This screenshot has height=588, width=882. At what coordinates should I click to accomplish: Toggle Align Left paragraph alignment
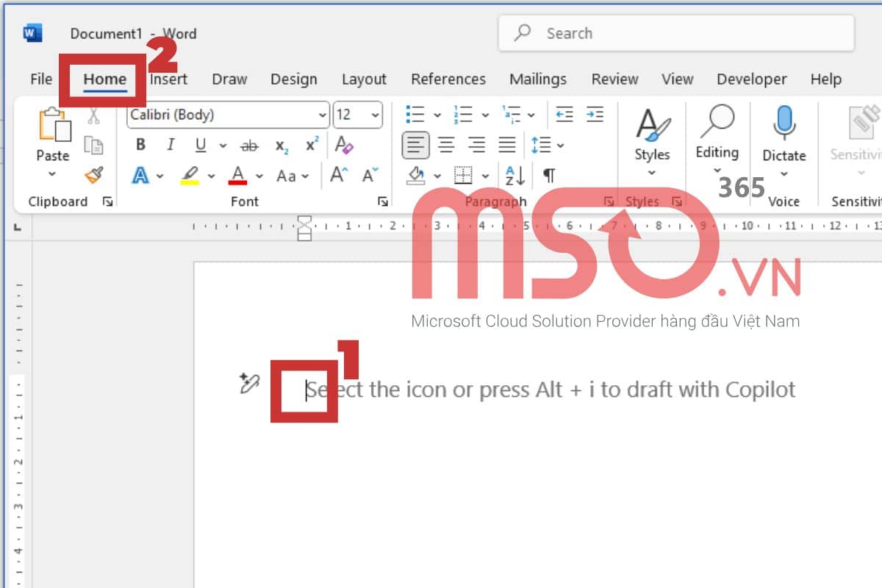[415, 145]
